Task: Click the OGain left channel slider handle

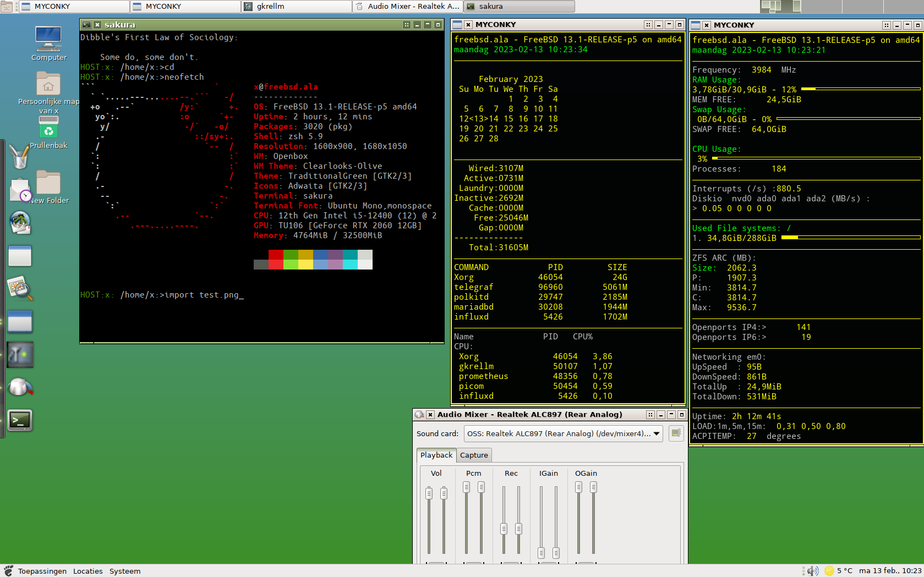Action: tap(578, 487)
